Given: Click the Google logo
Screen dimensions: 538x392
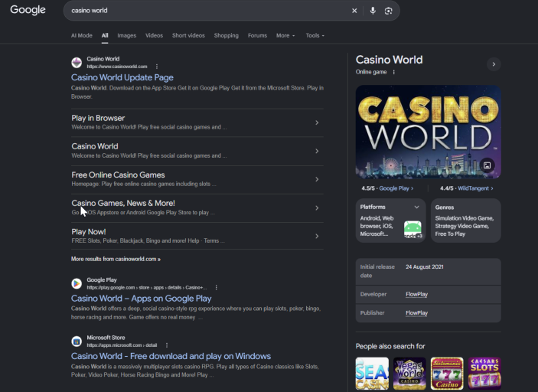Looking at the screenshot, I should pos(28,10).
